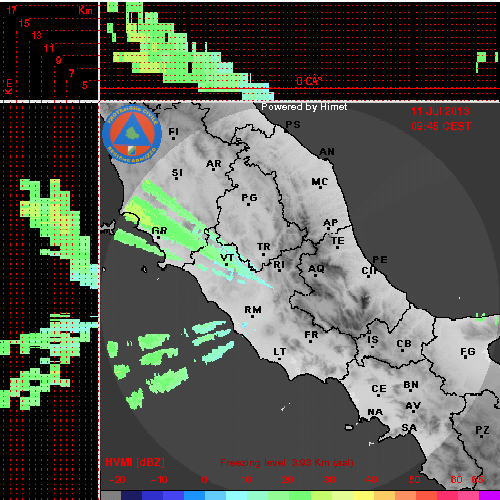The image size is (500, 500).
Task: Click the GR city label
Action: click(159, 231)
